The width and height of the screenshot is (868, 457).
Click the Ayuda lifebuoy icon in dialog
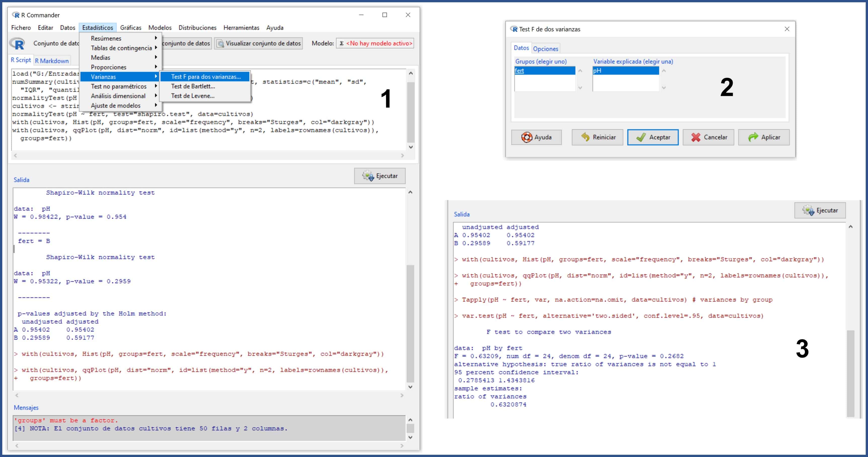(526, 138)
